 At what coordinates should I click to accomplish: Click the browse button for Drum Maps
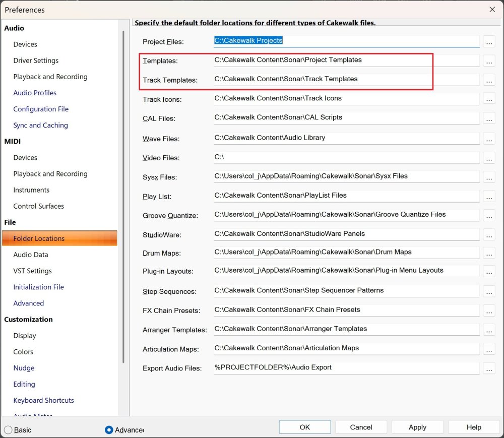coord(488,253)
